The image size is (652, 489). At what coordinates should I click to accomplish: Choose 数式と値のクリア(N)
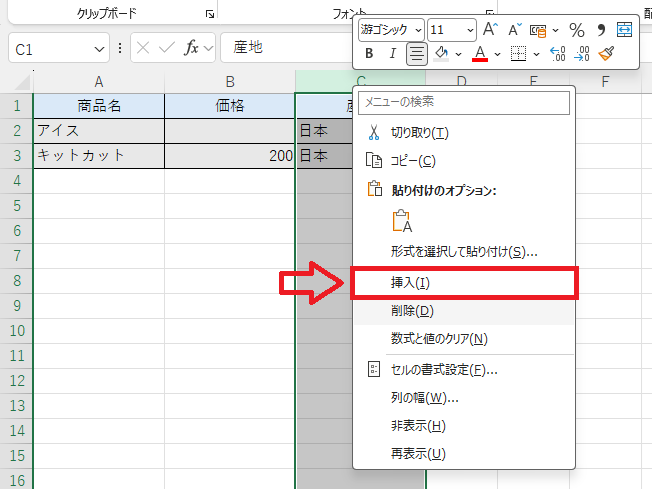point(464,338)
